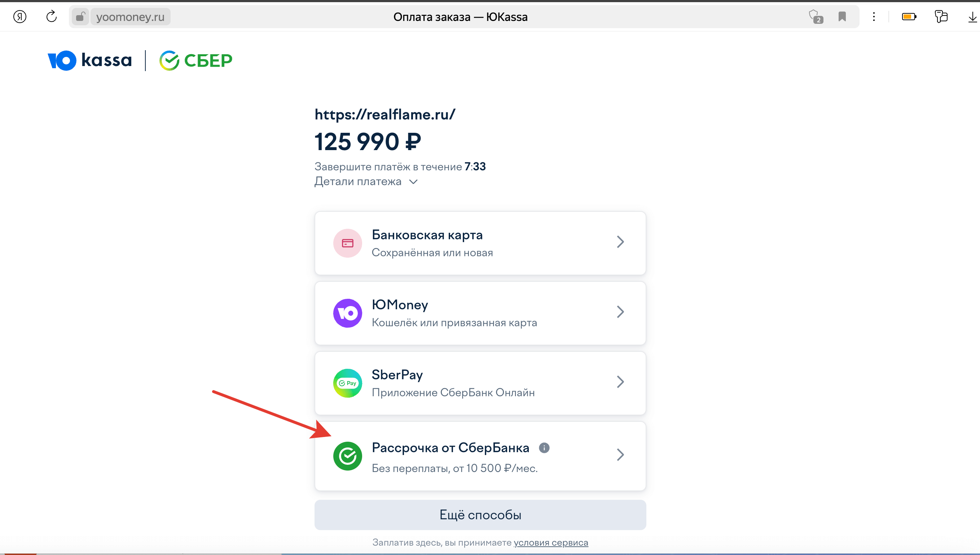Click the text Без переплаты, от 10 500 ₽/мес.
The width and height of the screenshot is (980, 555).
tap(455, 468)
